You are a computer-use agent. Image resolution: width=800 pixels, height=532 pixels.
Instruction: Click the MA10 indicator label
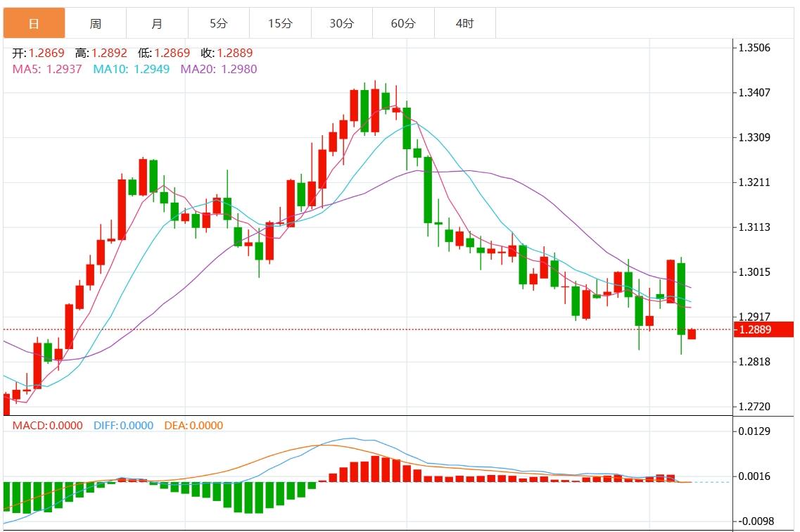point(132,69)
